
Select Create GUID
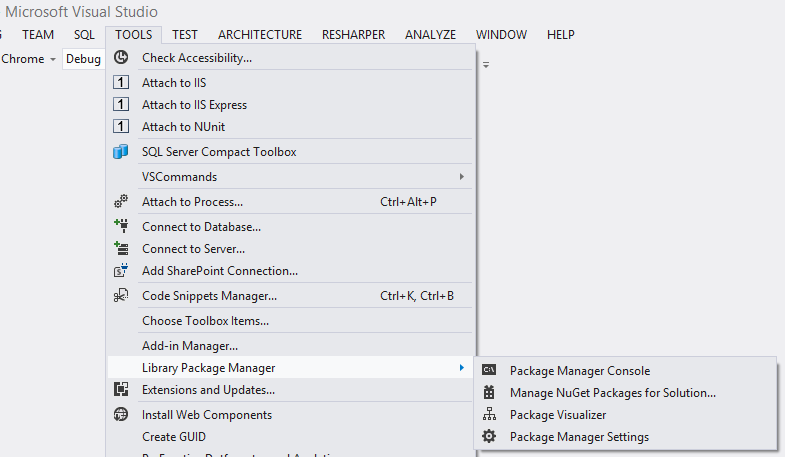pos(291,437)
